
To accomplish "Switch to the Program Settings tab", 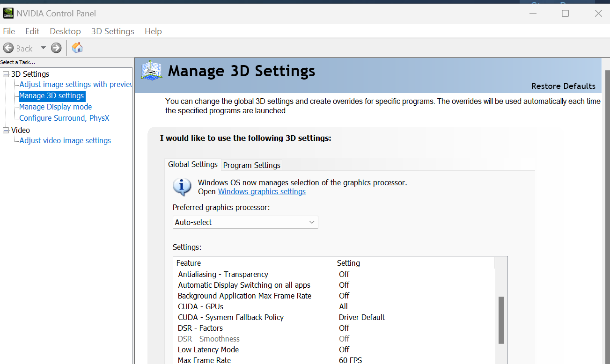I will [252, 165].
